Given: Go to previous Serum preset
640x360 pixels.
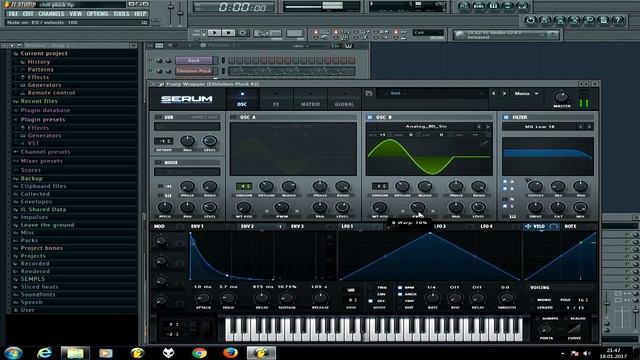Looking at the screenshot, I should click(493, 93).
